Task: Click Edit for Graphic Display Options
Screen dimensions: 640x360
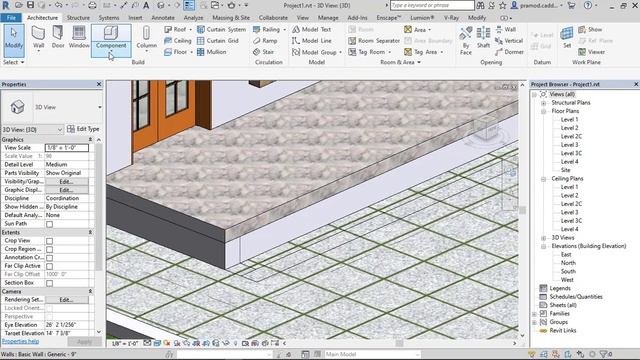Action: [x=67, y=190]
